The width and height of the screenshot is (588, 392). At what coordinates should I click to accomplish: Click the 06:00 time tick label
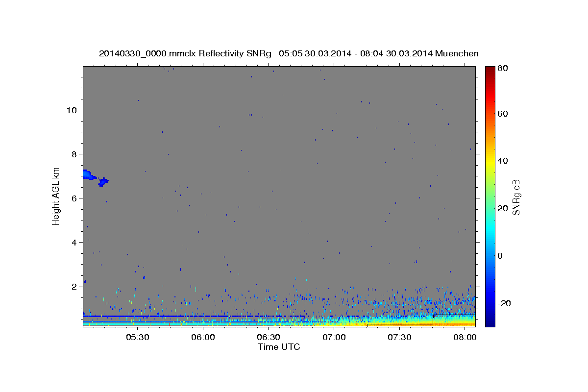(x=203, y=337)
